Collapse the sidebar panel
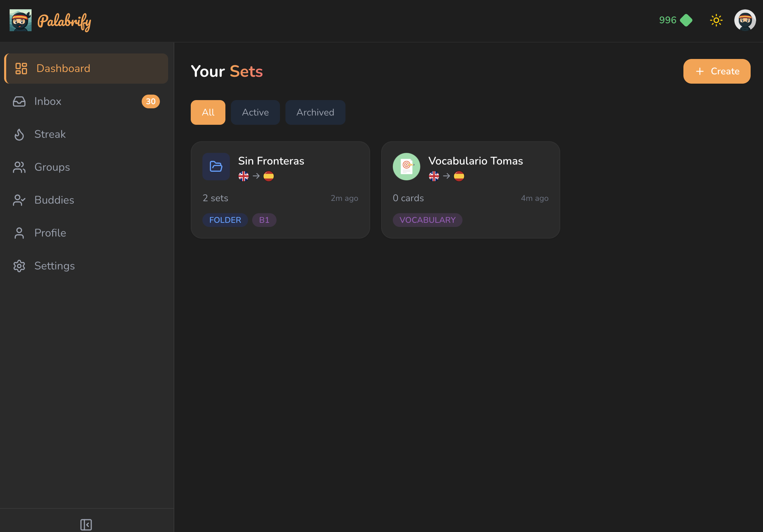 pos(86,524)
